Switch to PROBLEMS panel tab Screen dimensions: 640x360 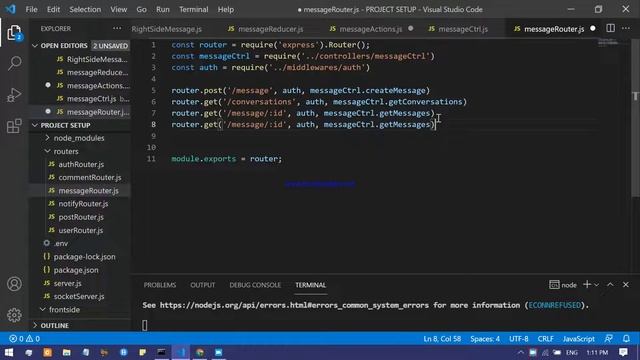(160, 285)
